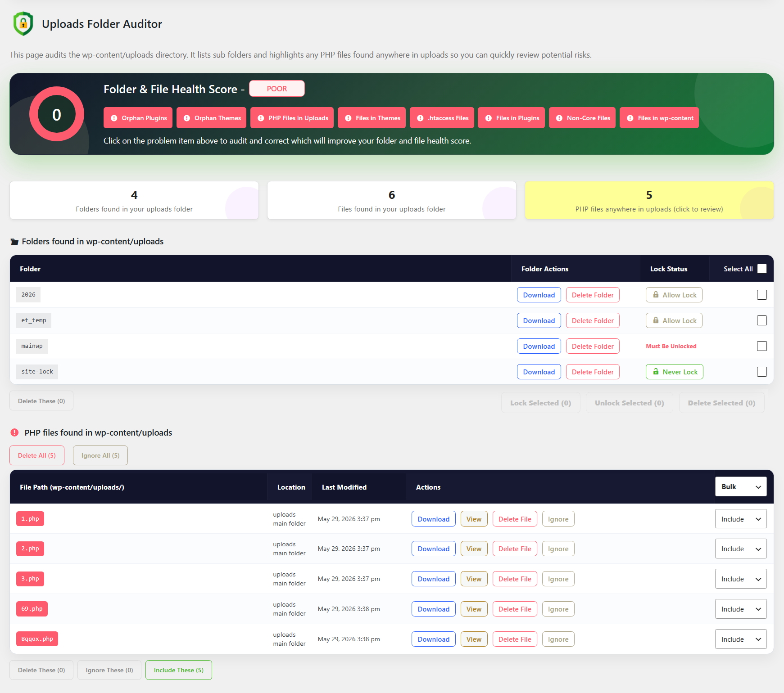This screenshot has width=784, height=693.
Task: Delete the et_temp folder
Action: coord(593,320)
